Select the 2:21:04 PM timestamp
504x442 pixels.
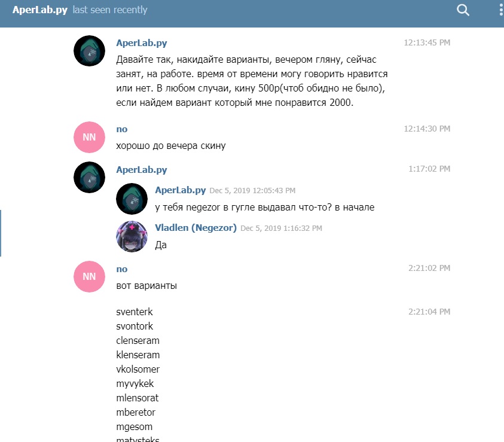(429, 312)
